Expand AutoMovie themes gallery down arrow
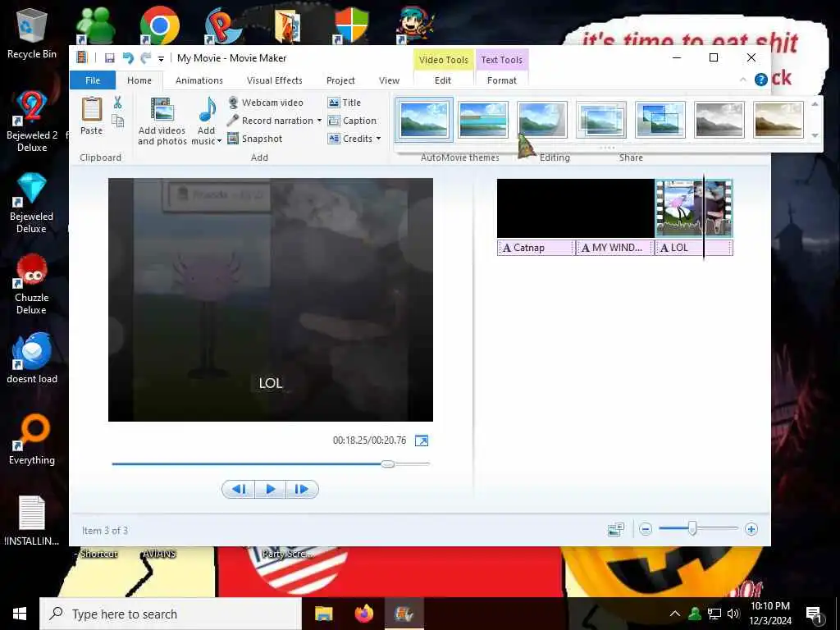840x630 pixels. click(815, 135)
